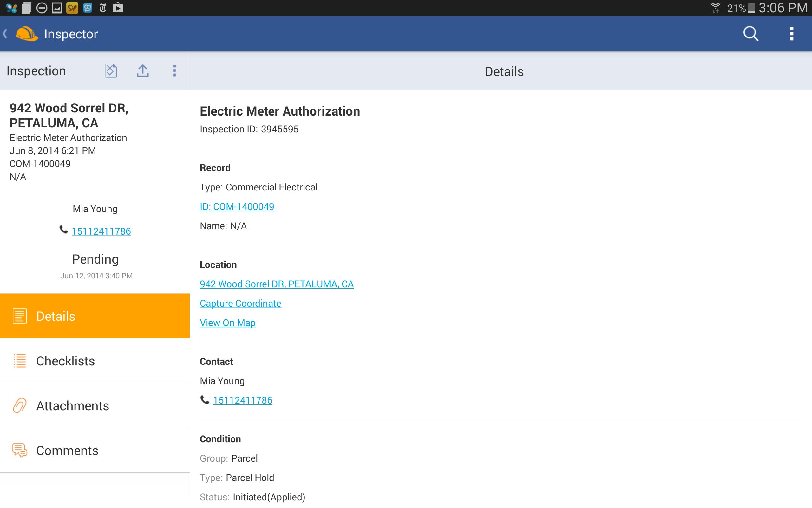
Task: Tap phone icon beside left-panel number
Action: [x=63, y=230]
